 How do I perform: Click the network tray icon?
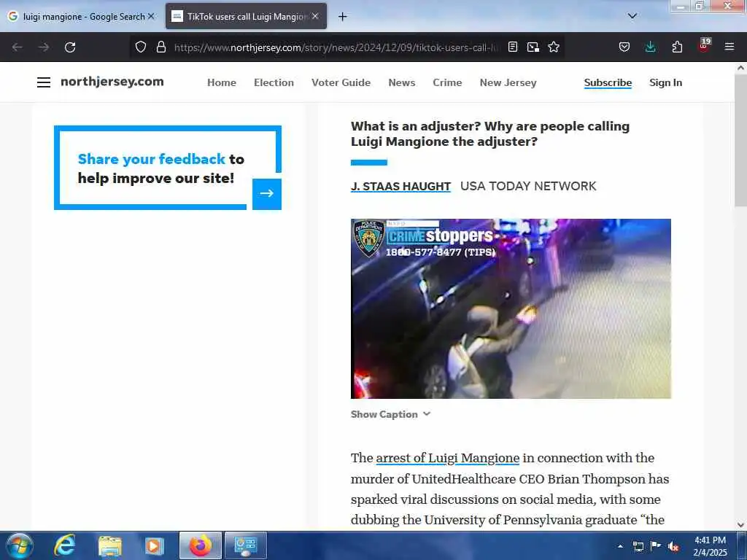(x=638, y=546)
